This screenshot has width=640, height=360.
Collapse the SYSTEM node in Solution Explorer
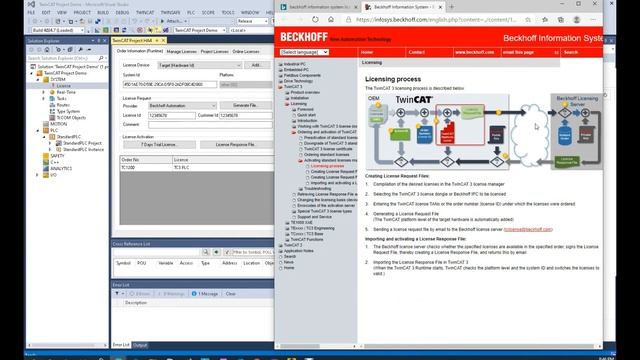point(38,80)
